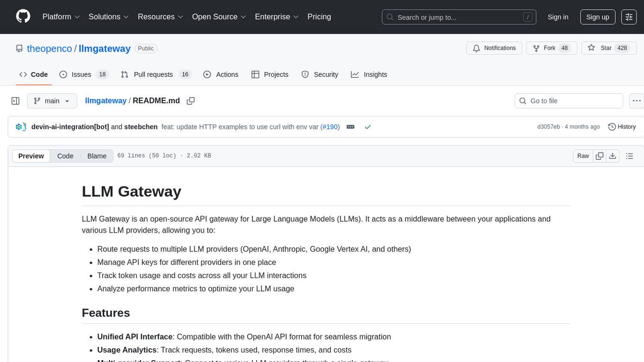
Task: Open the llmgateway repository link
Action: click(105, 48)
